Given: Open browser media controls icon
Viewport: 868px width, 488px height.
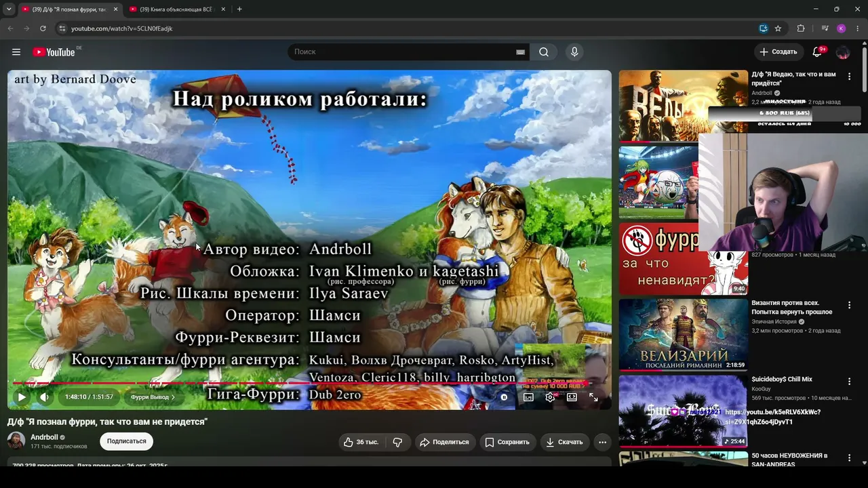Looking at the screenshot, I should click(x=825, y=28).
